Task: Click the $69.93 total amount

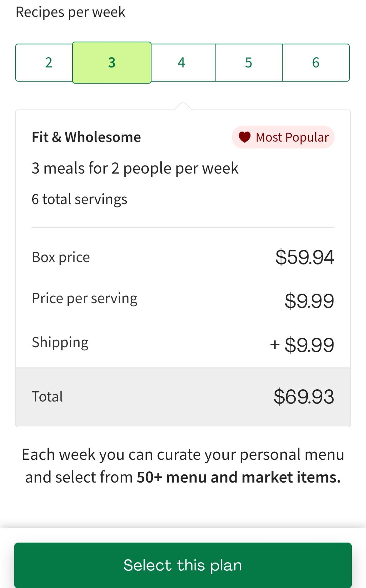Action: tap(304, 396)
